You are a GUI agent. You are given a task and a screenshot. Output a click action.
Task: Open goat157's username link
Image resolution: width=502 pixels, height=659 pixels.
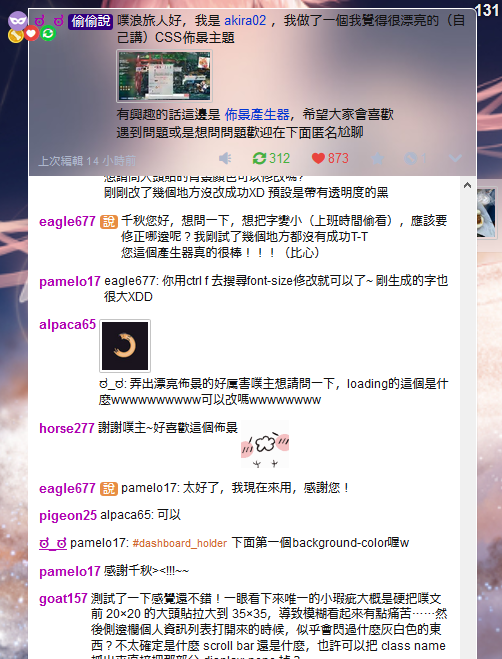pyautogui.click(x=63, y=598)
